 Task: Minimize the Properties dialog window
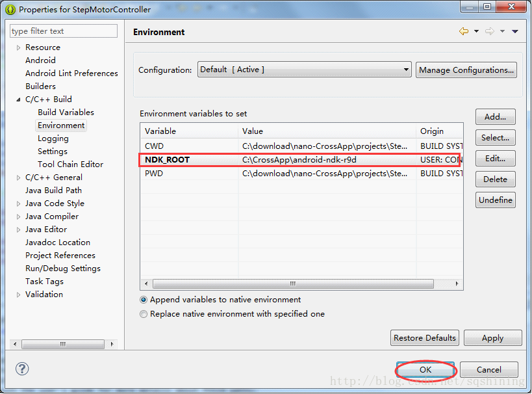470,7
